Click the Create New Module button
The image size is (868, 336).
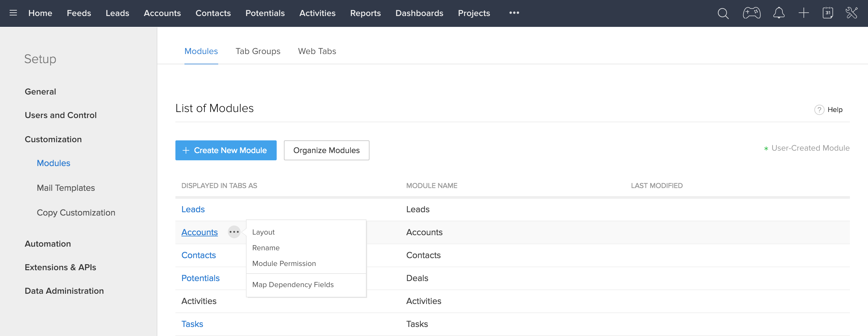[x=226, y=150]
